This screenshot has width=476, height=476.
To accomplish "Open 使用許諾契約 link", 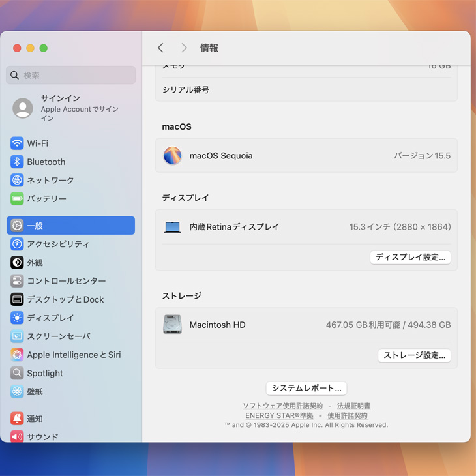I will pos(348,415).
